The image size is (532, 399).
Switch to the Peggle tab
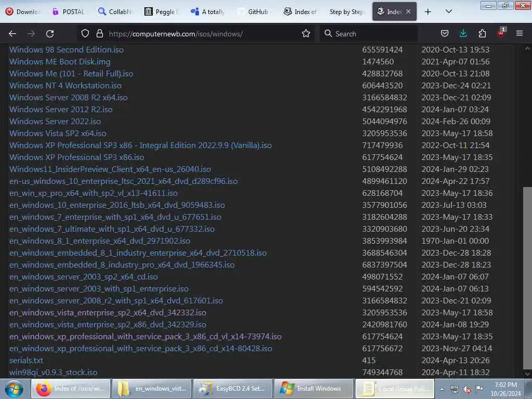(162, 11)
